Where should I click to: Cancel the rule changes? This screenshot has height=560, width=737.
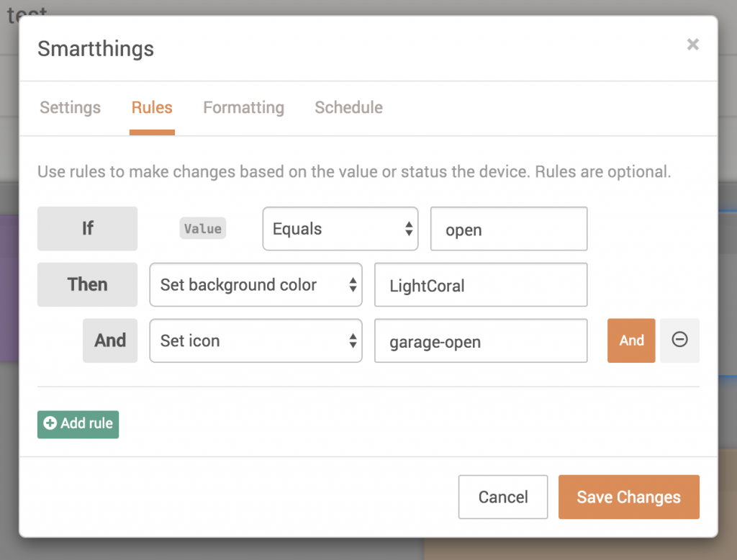[503, 497]
